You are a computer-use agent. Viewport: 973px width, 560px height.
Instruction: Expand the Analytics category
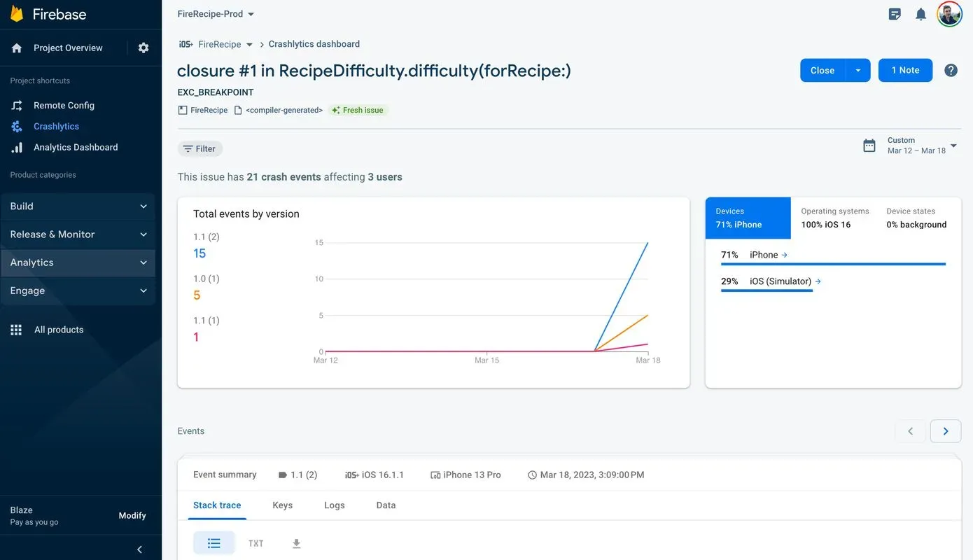(x=78, y=262)
